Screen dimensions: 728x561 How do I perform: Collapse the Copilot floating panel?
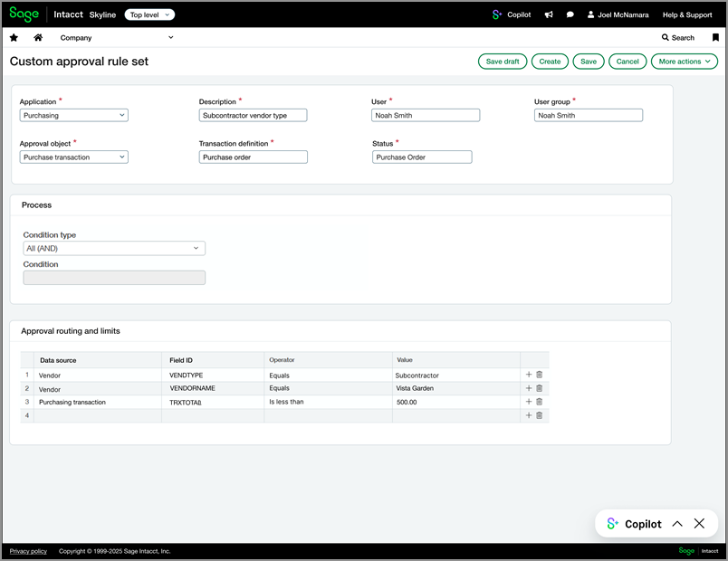pos(677,524)
